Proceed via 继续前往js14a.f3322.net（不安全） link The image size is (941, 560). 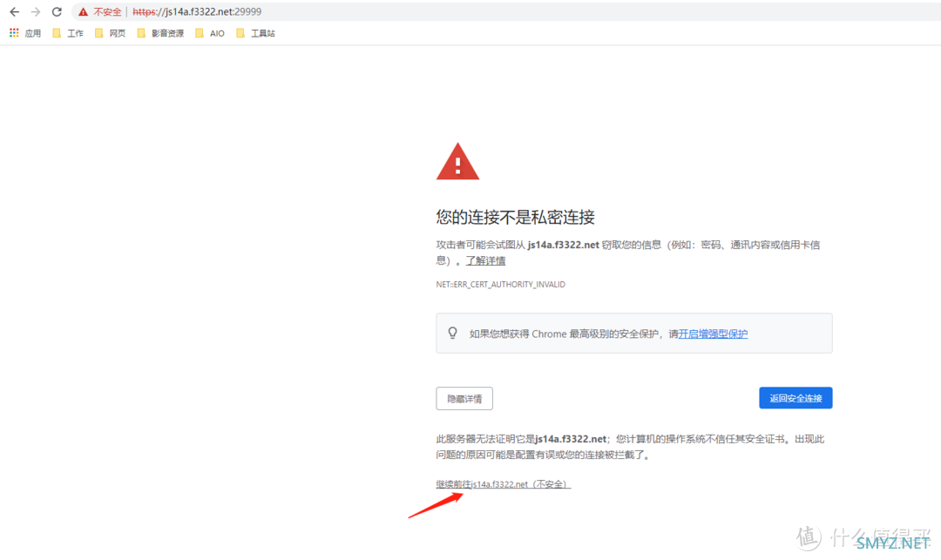(504, 484)
